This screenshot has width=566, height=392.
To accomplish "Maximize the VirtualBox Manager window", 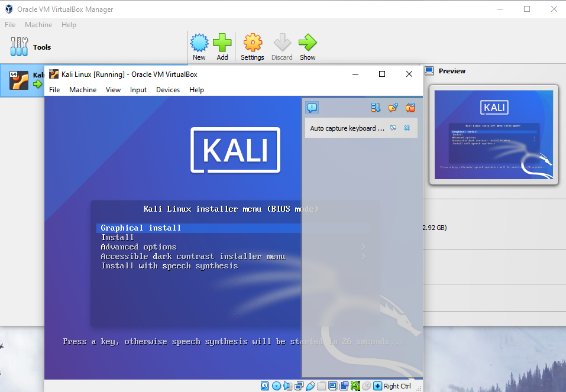I will coord(527,9).
